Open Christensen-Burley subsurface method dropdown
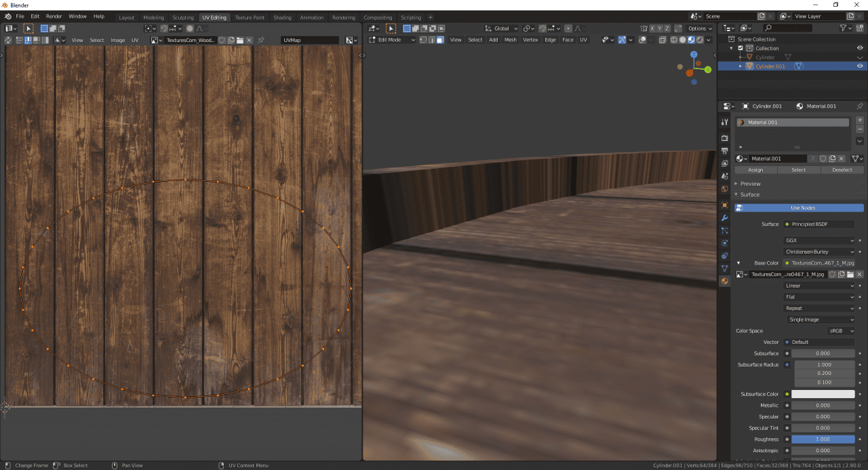 [x=819, y=252]
